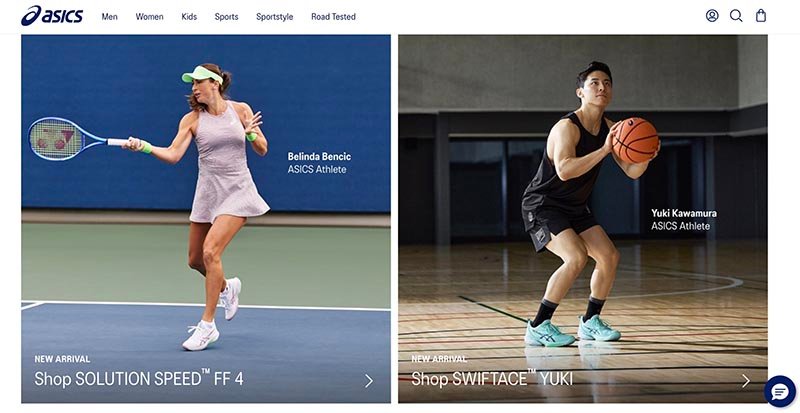Select the basketball player banner image
Screen dimensions: 800x413
pyautogui.click(x=582, y=200)
